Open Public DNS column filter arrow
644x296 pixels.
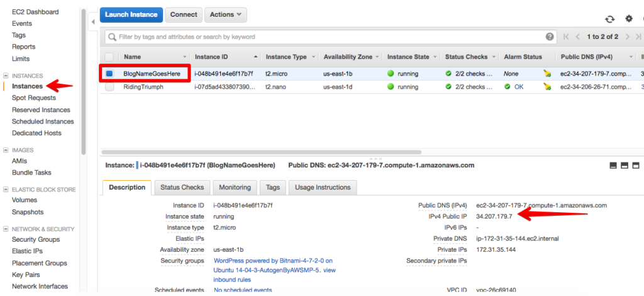631,57
